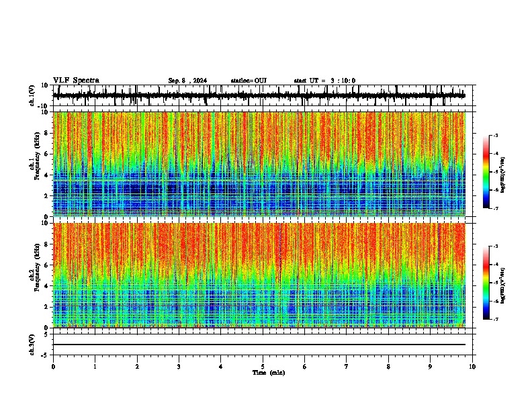Click time axis tick label "9"
532x411 pixels.
click(430, 367)
